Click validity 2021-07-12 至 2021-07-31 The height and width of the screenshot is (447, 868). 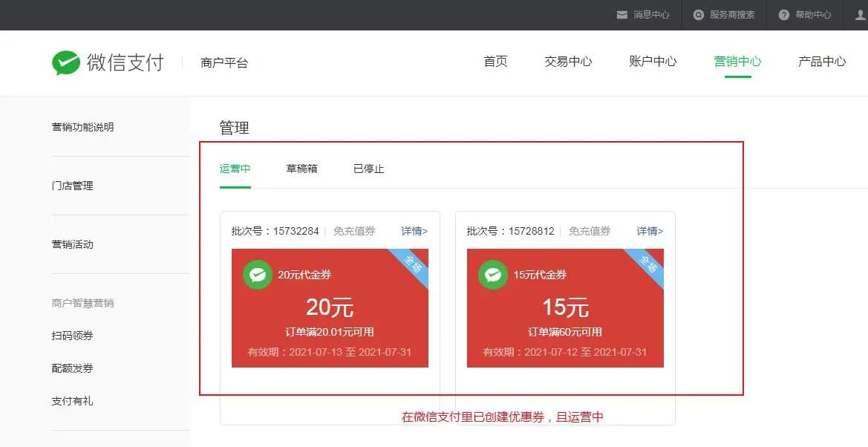(x=565, y=352)
